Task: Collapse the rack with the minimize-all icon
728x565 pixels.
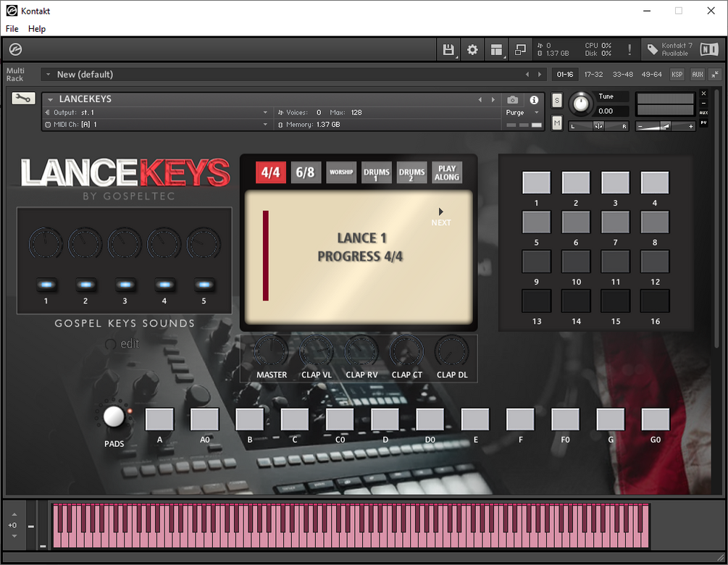Action: (715, 75)
